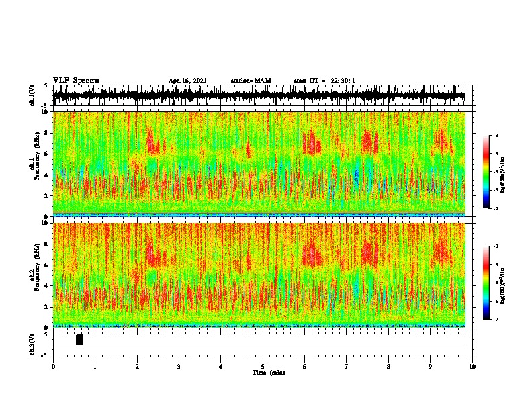Click the 'station=MAM' label

[x=251, y=81]
